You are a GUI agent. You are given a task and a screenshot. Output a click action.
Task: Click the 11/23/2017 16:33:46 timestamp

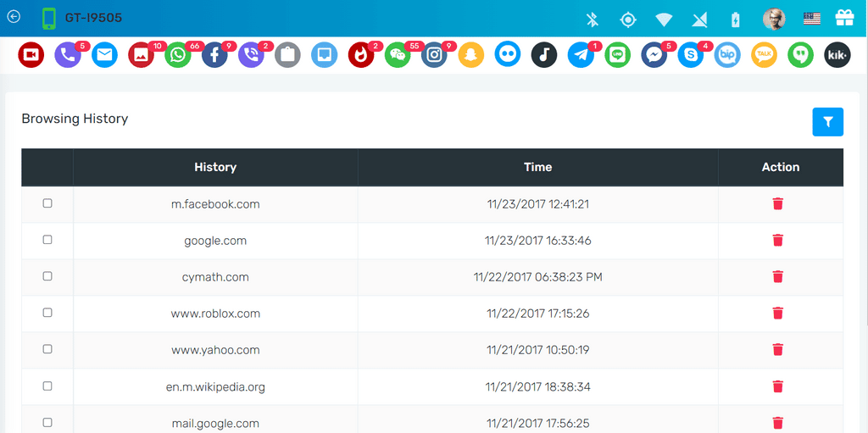(x=538, y=241)
